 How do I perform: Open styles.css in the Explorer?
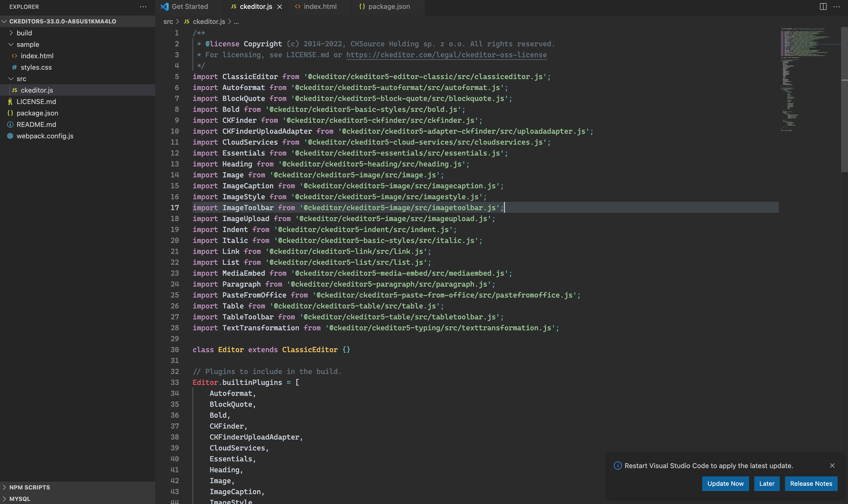pyautogui.click(x=78, y=67)
